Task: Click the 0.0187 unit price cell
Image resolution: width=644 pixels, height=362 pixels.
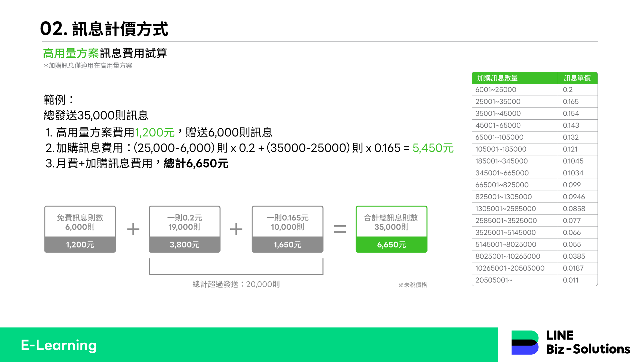Action: (x=573, y=268)
